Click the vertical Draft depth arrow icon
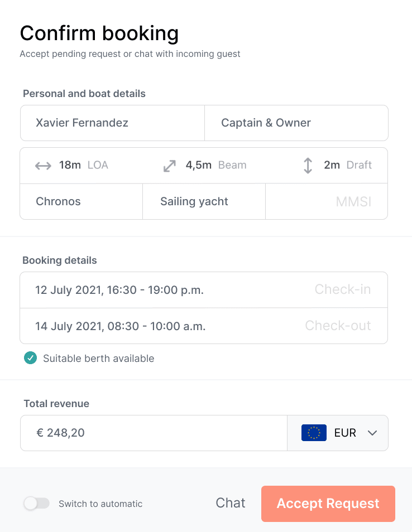 pyautogui.click(x=308, y=166)
